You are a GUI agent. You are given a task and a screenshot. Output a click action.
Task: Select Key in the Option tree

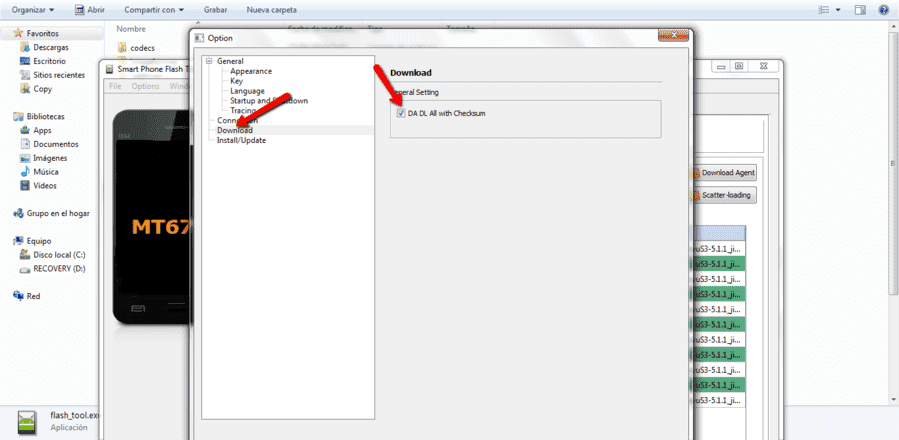(x=236, y=81)
